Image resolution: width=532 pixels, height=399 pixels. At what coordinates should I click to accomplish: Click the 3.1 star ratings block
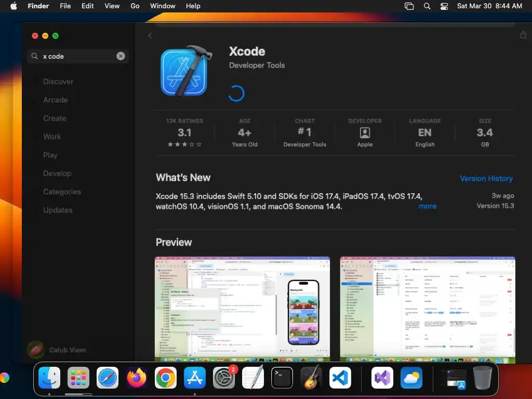(184, 132)
